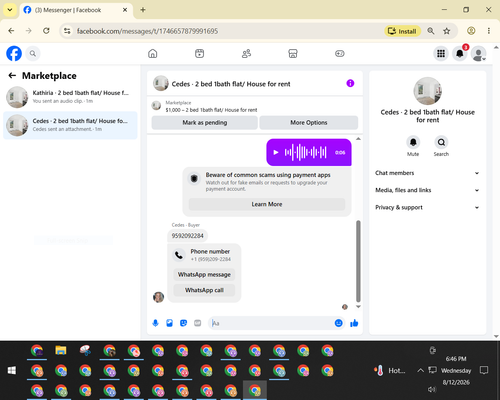Click the taskbar clock showing 6:46 PM

(x=456, y=359)
